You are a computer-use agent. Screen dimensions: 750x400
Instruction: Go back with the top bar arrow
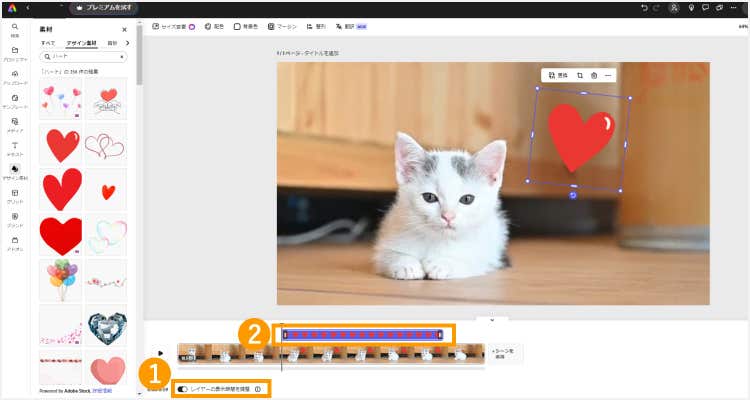tap(28, 8)
